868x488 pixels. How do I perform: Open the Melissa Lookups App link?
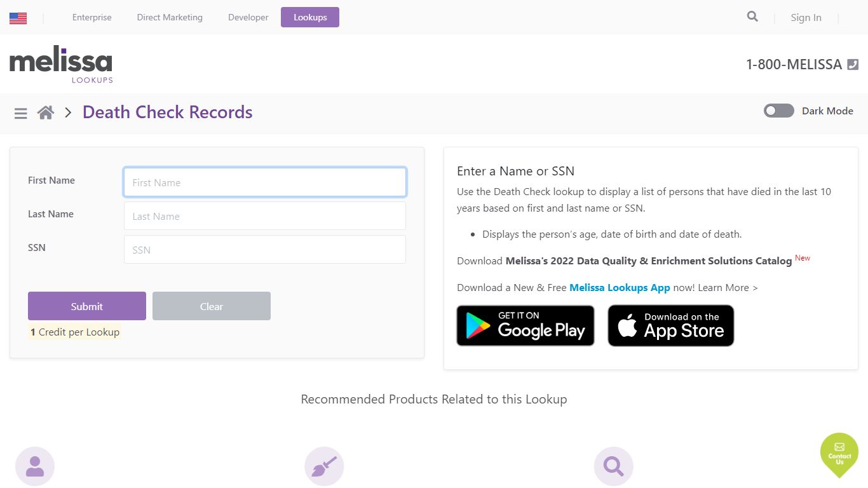coord(620,287)
